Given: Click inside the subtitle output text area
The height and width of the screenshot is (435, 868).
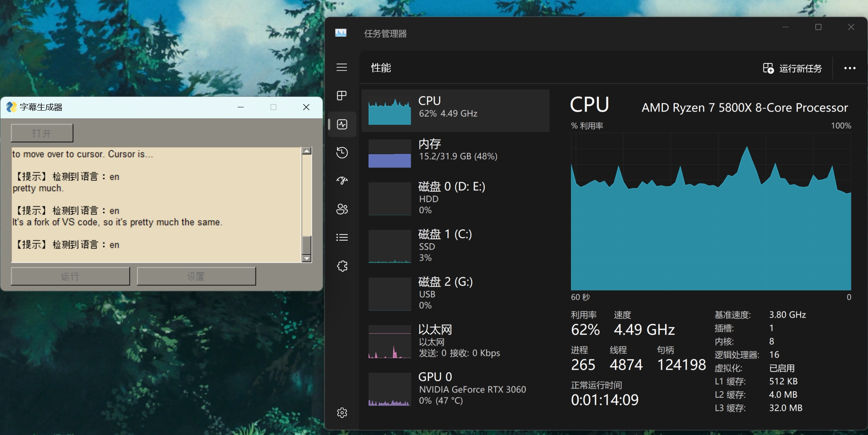Looking at the screenshot, I should (156, 205).
